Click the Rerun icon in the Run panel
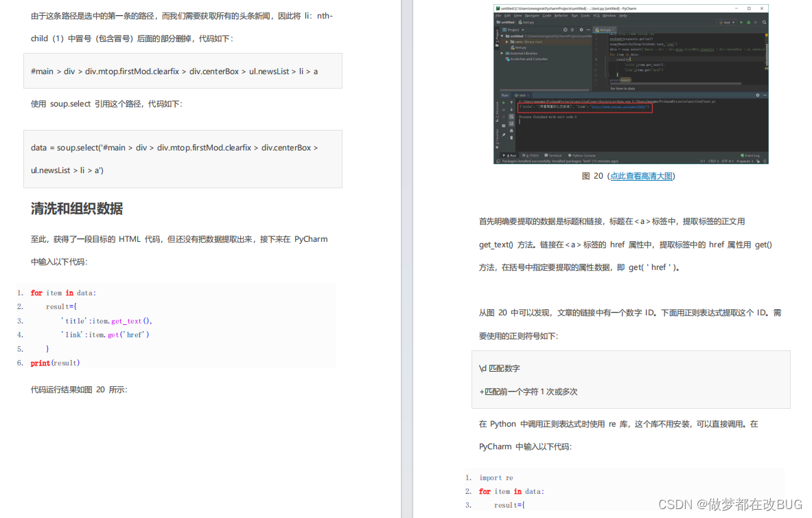The image size is (812, 518). (503, 102)
